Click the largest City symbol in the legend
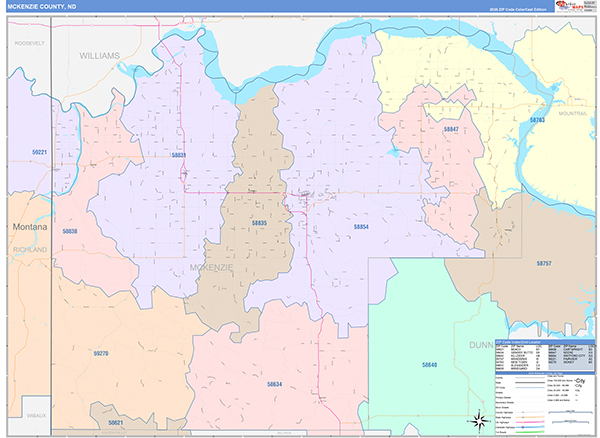Viewport: 600px width, 438px height. point(579,381)
